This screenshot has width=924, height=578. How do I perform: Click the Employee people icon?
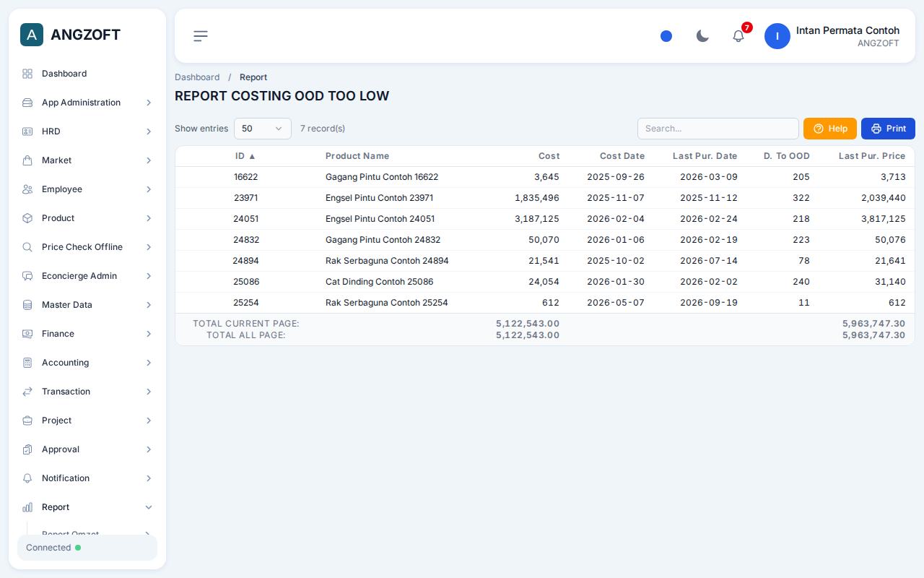pos(27,189)
